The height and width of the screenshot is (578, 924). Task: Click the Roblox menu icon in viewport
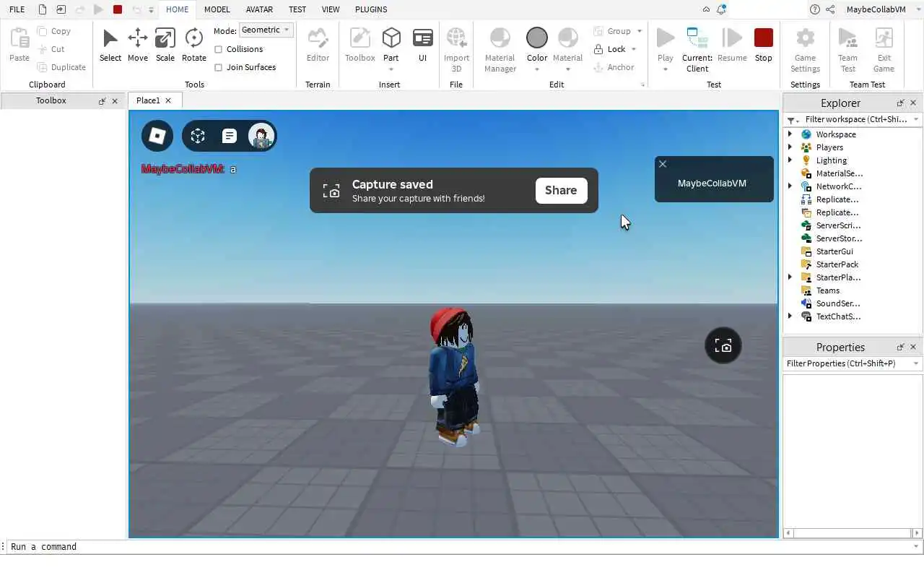(x=157, y=136)
